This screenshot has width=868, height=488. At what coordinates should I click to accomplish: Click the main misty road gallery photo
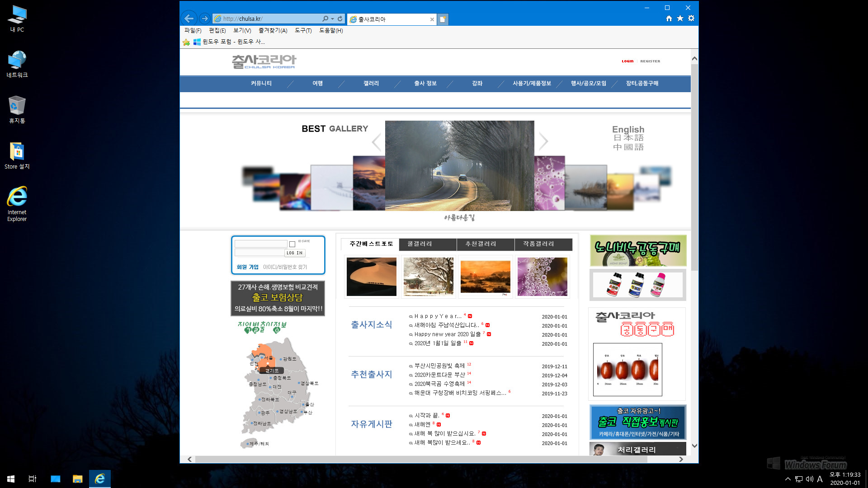point(459,165)
